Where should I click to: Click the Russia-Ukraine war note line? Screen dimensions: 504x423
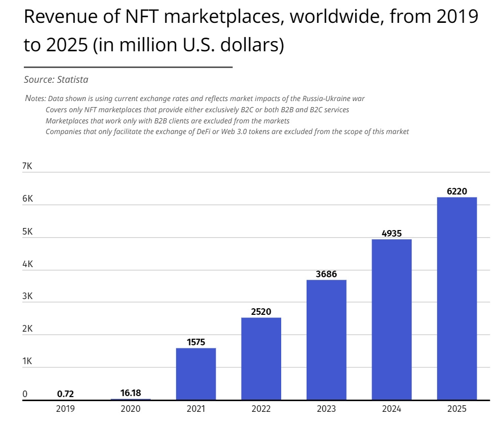tap(195, 98)
